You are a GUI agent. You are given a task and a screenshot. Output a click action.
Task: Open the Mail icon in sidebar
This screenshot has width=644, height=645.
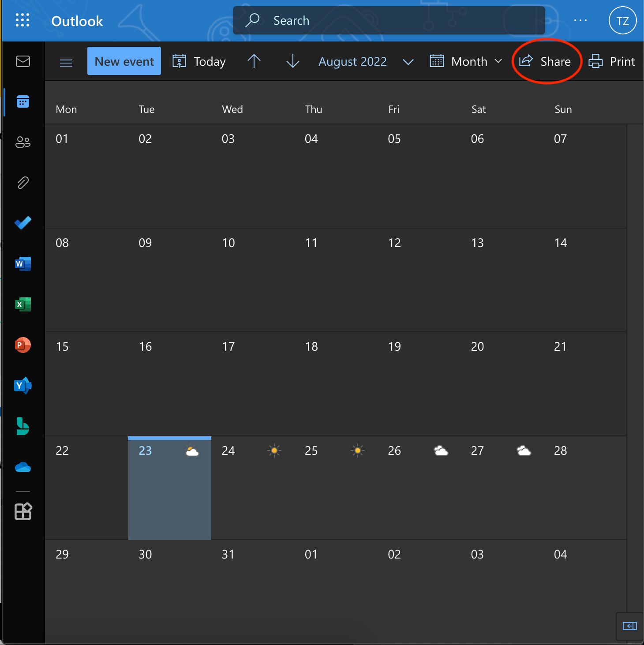pyautogui.click(x=23, y=61)
